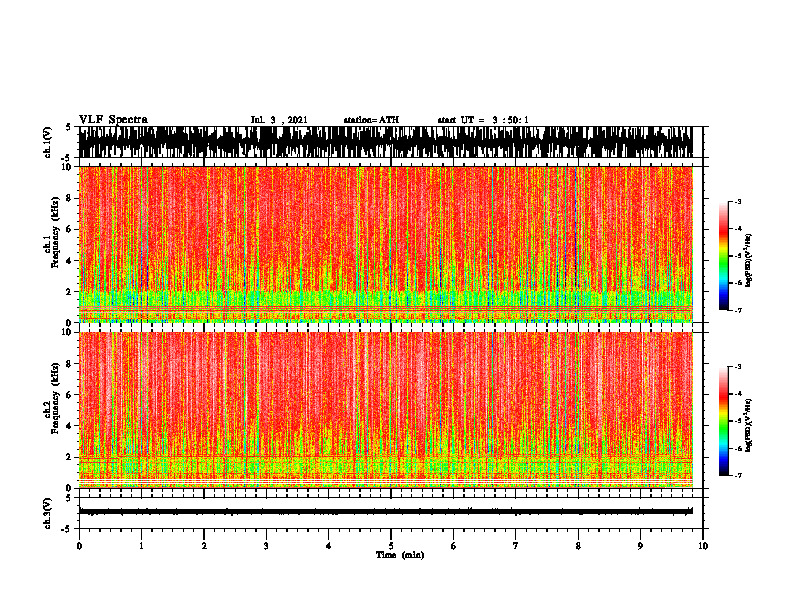Click time axis tick label "5"
792x612 pixels.
(x=391, y=546)
